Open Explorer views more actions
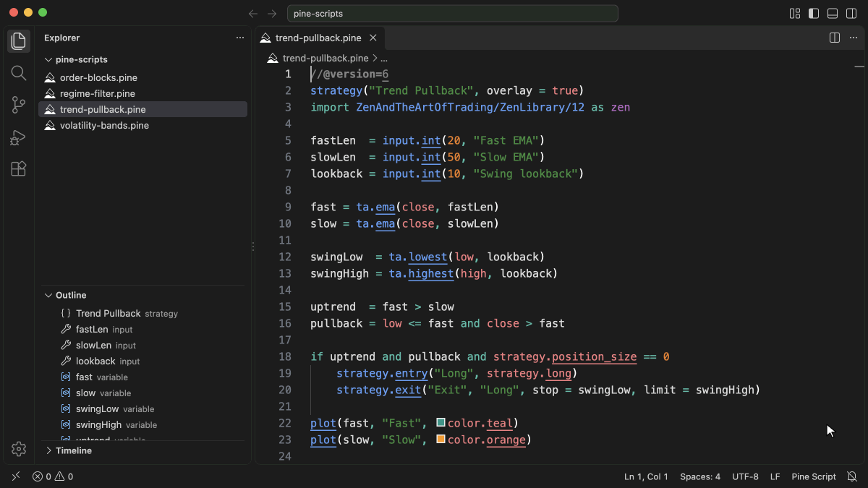The image size is (868, 488). [240, 38]
